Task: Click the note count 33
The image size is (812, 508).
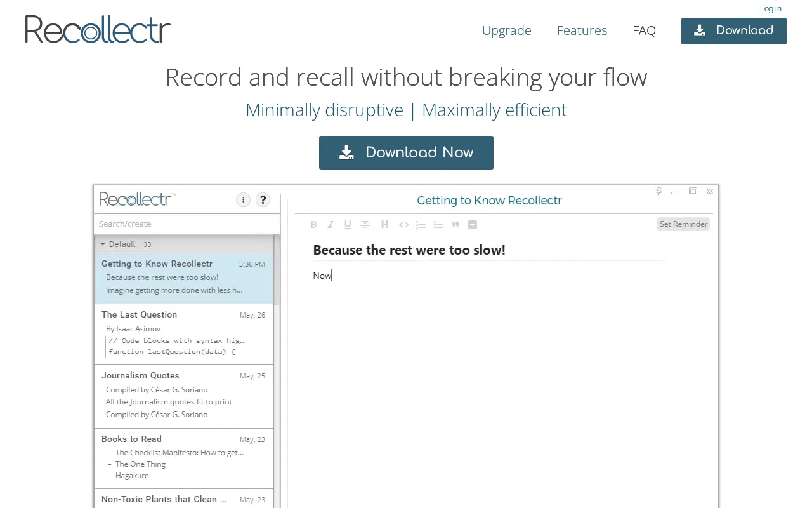Action: 147,244
